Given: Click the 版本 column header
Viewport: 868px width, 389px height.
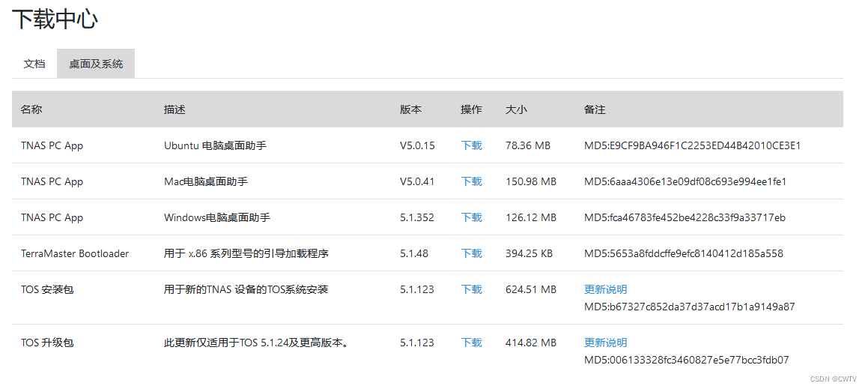Looking at the screenshot, I should [410, 109].
